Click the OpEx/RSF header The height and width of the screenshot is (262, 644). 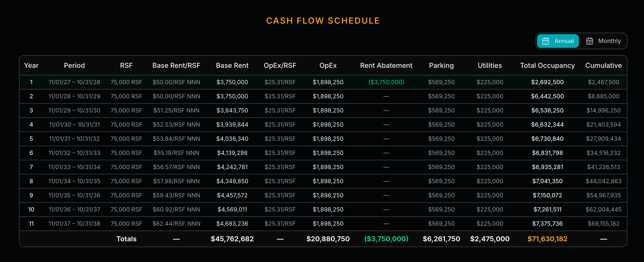tap(280, 65)
